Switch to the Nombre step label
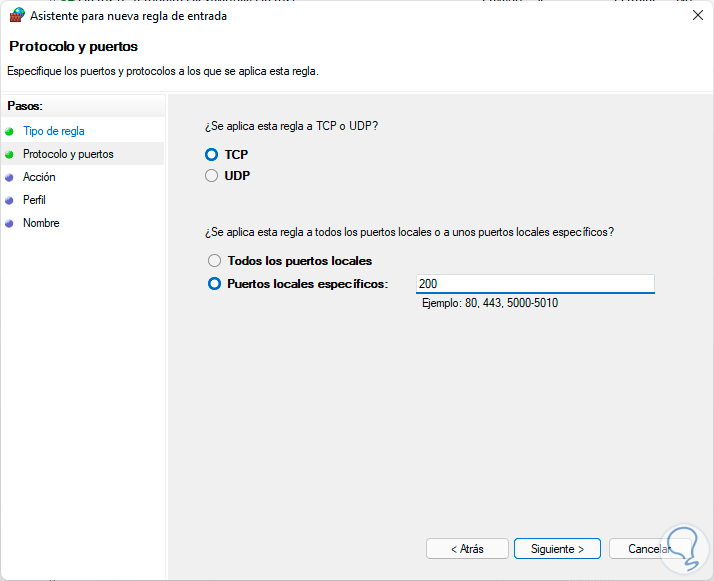 pyautogui.click(x=41, y=223)
